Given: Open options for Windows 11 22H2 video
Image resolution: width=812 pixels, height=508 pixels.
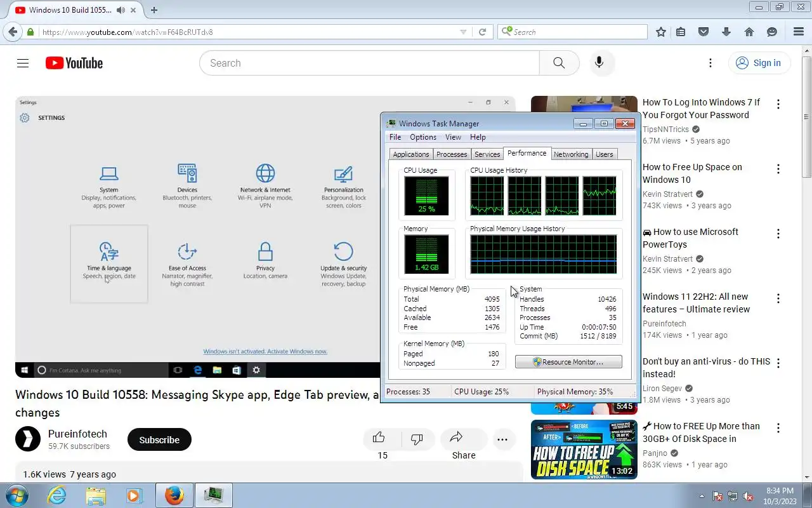Looking at the screenshot, I should click(x=778, y=298).
